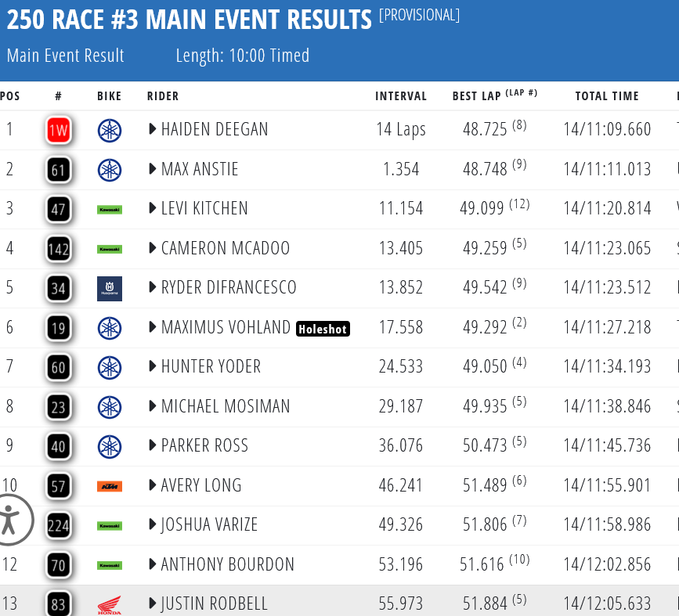Sort by the Best Lap column header

476,96
